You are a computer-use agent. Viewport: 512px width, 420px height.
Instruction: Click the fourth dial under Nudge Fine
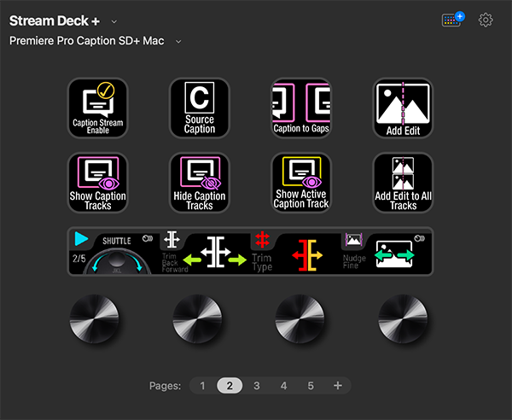pos(403,318)
